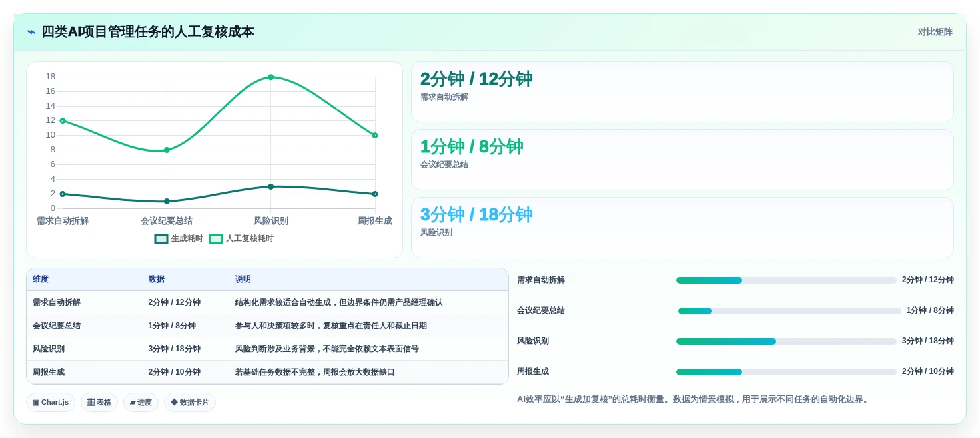Click the Chart.js tag chip
980x438 pixels.
pos(51,403)
